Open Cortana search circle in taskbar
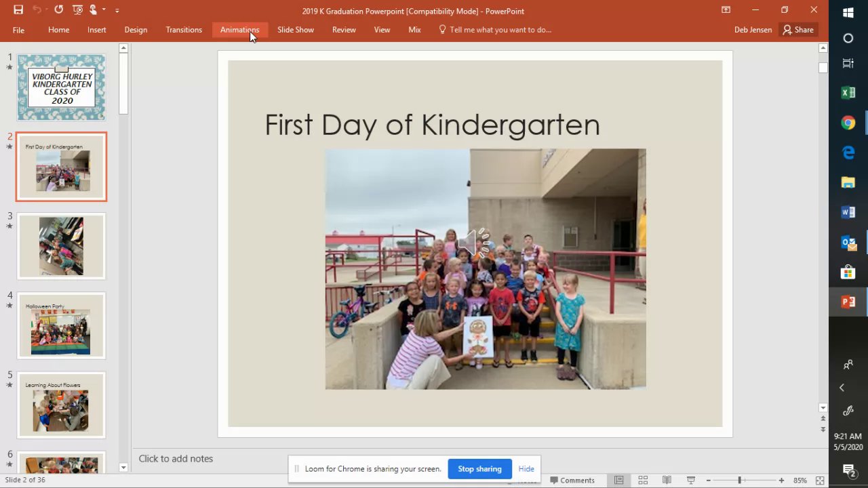 point(848,38)
